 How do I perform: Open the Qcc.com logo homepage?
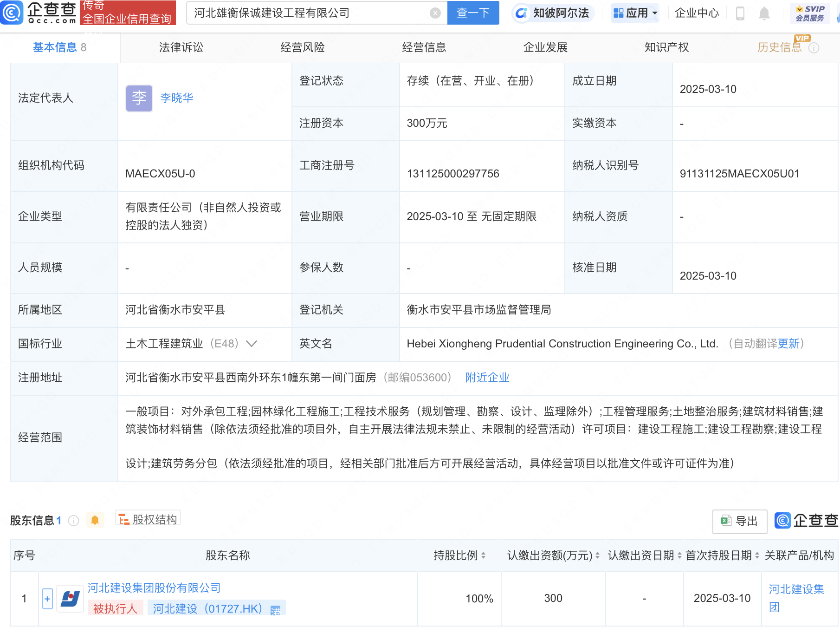click(39, 13)
